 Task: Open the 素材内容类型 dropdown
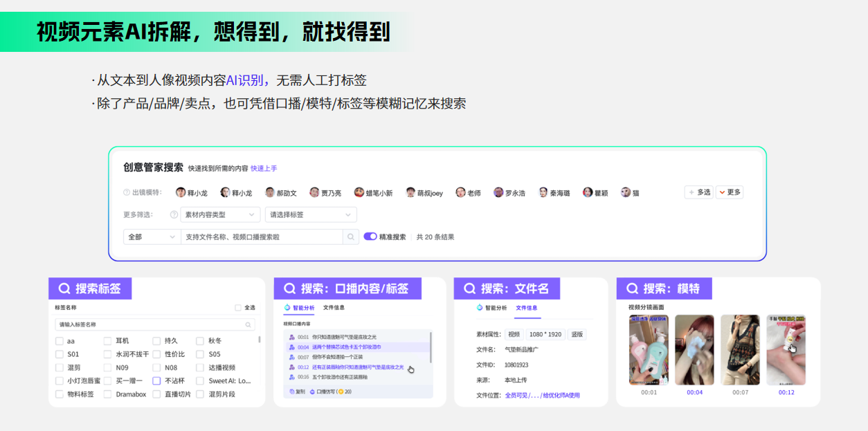(x=220, y=214)
